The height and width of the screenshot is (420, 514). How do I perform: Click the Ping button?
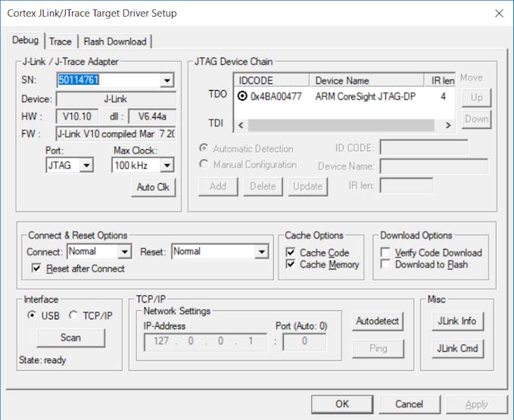(x=378, y=349)
